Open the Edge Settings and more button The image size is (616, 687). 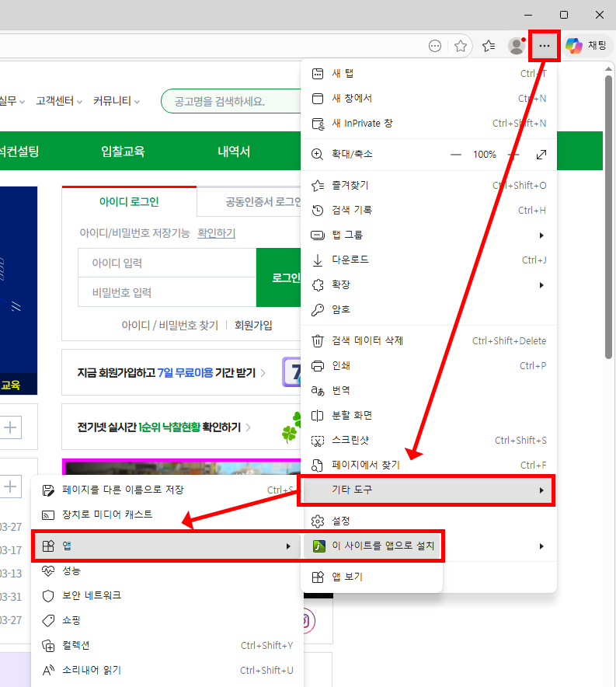pos(544,46)
